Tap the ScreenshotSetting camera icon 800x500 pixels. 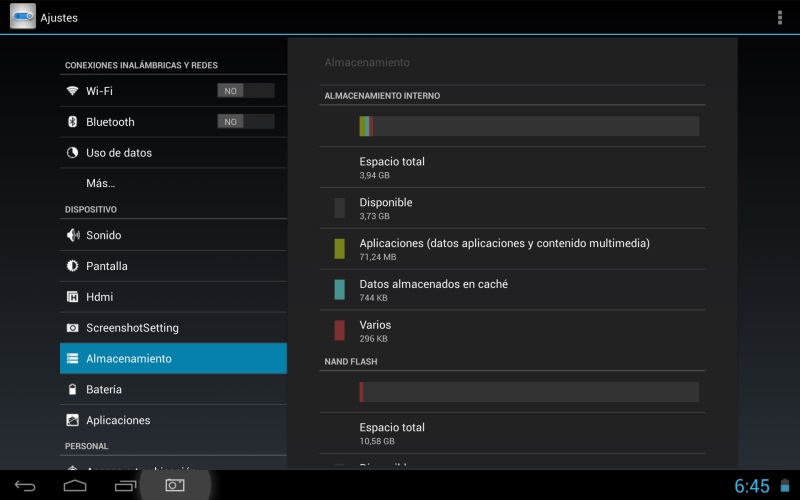[x=72, y=328]
